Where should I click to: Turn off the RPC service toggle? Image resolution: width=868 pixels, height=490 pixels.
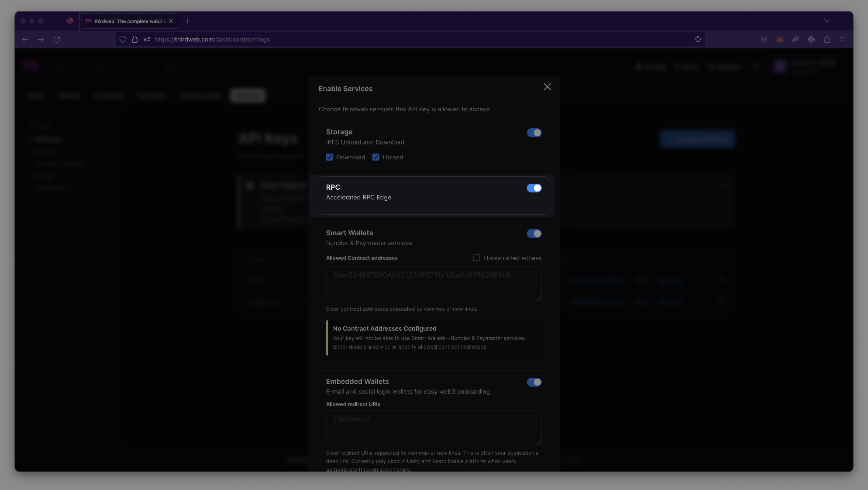[534, 188]
